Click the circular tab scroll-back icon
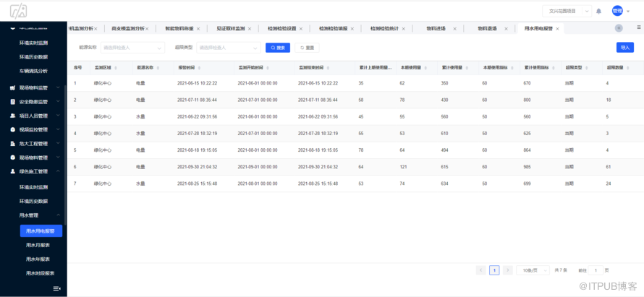The height and width of the screenshot is (297, 644). (619, 28)
